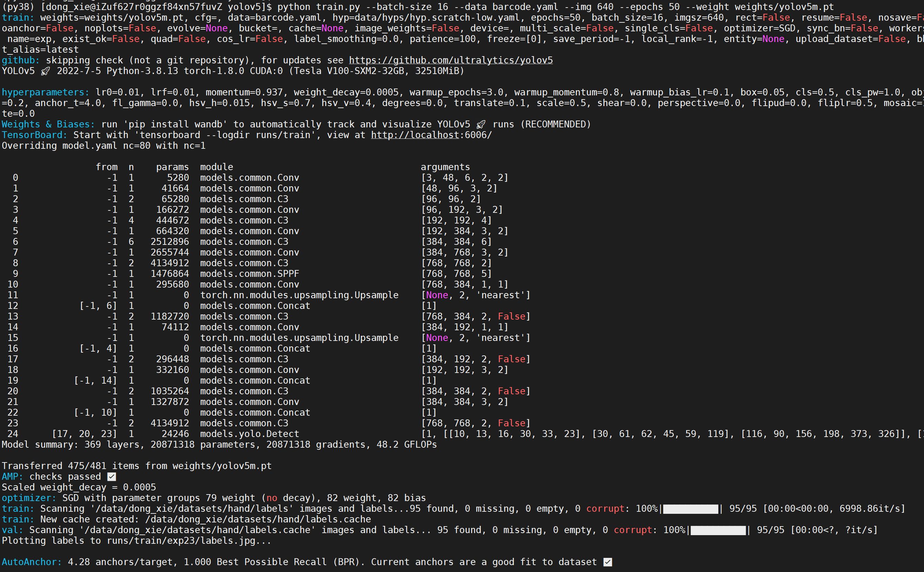Click '[-1, 6]' from value in layer 12

pyautogui.click(x=99, y=306)
